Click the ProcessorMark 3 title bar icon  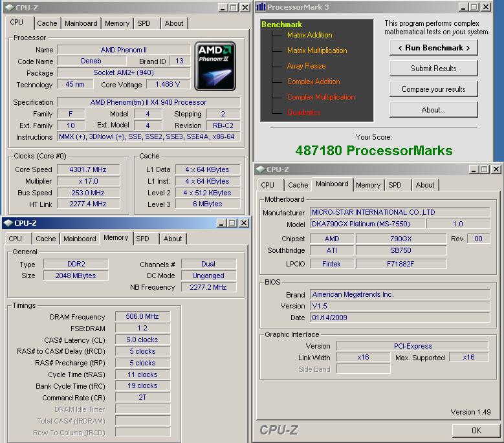pyautogui.click(x=261, y=6)
